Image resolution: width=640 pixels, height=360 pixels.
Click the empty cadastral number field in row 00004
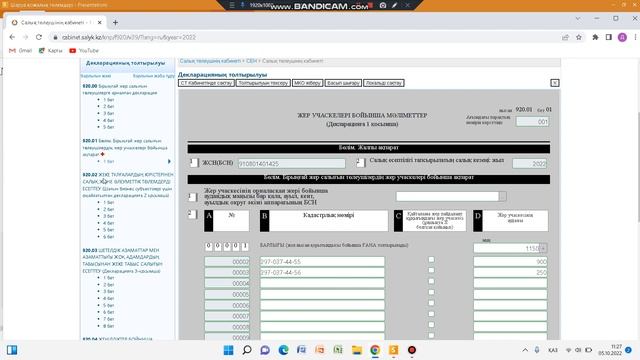coord(322,283)
